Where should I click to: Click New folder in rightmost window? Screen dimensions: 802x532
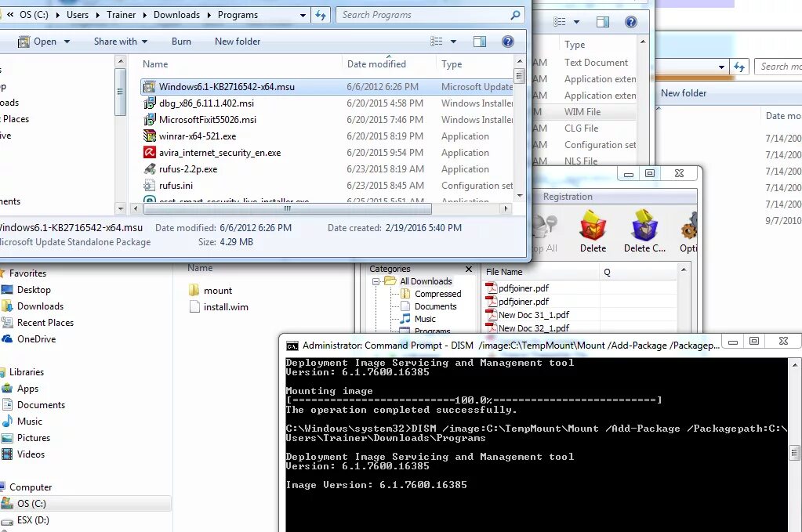coord(684,93)
